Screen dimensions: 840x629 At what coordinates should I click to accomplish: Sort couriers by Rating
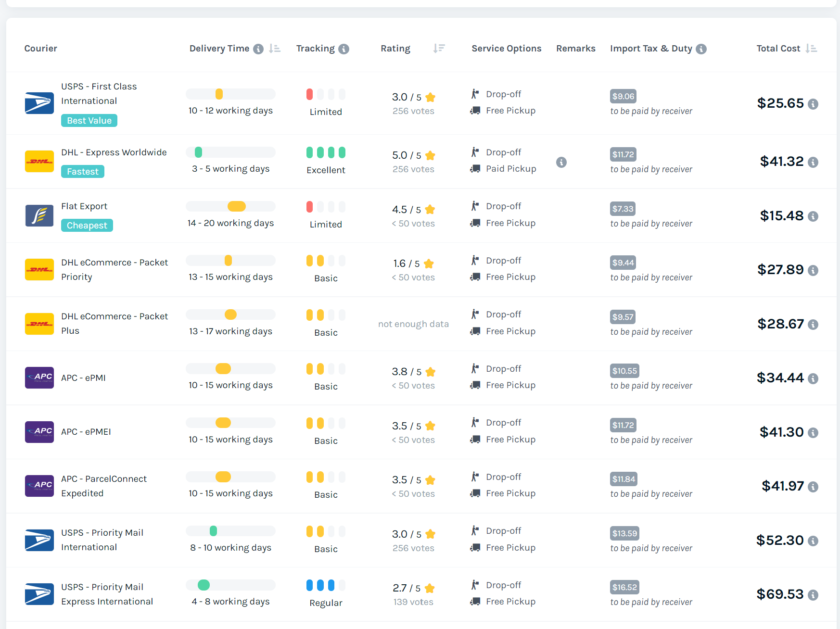pyautogui.click(x=439, y=49)
